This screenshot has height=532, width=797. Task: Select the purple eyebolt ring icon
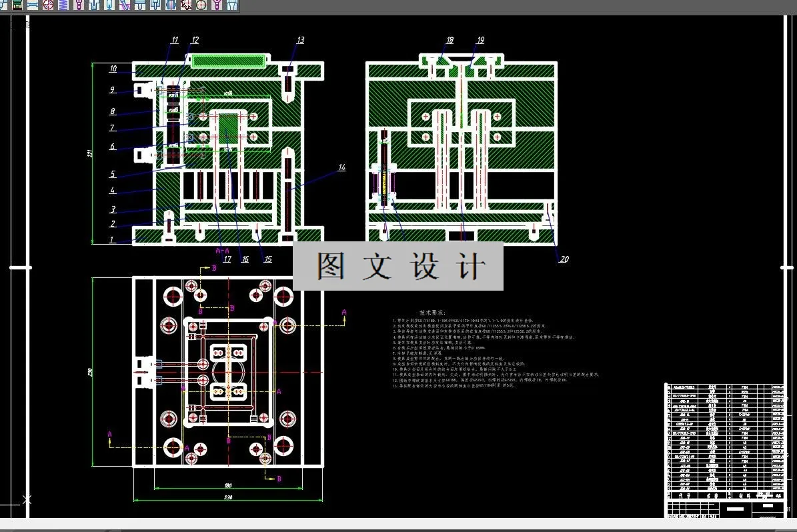click(x=217, y=5)
